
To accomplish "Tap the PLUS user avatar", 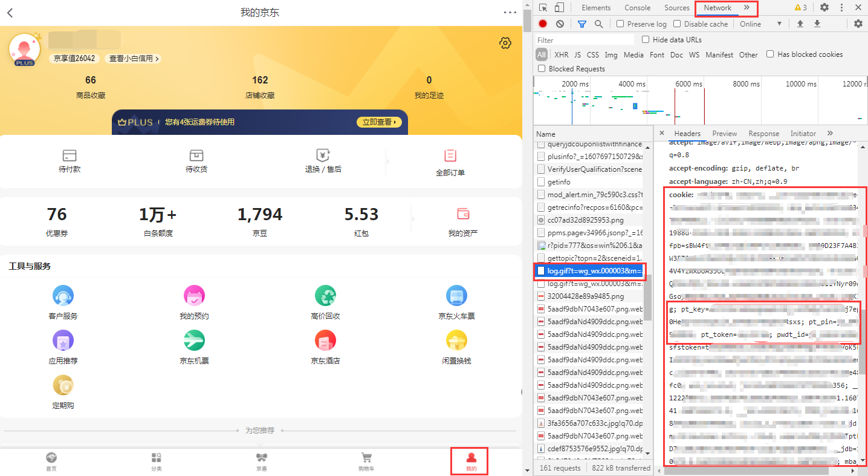I will click(x=25, y=50).
